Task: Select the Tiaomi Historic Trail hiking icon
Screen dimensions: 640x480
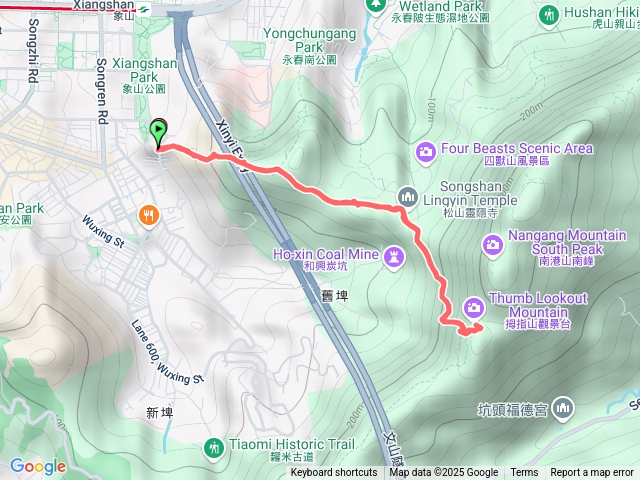Action: (x=213, y=448)
